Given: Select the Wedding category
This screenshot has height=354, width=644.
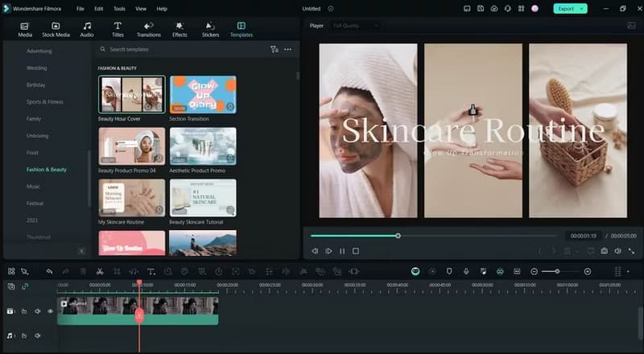Looking at the screenshot, I should pos(36,68).
